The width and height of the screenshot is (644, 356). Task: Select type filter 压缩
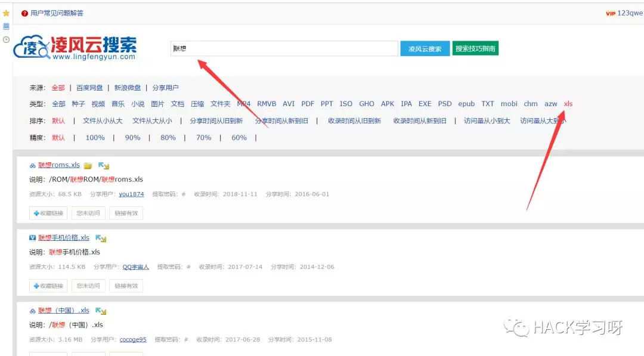click(197, 104)
